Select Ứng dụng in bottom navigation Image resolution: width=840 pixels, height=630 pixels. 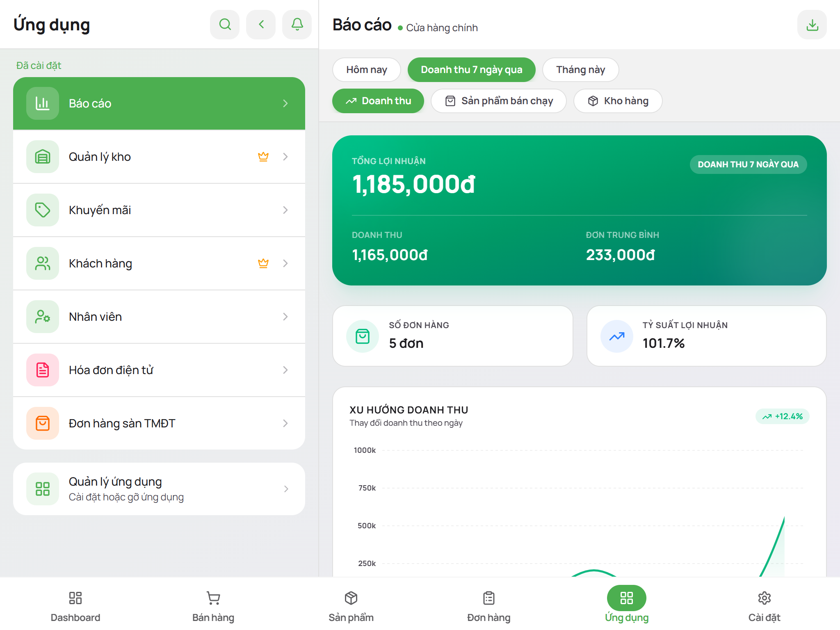point(627,605)
